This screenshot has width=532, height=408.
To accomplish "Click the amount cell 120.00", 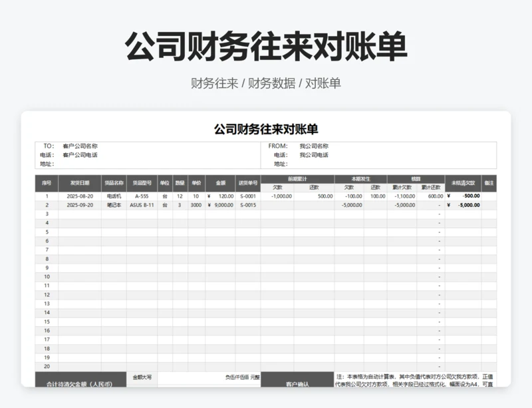I will click(220, 196).
